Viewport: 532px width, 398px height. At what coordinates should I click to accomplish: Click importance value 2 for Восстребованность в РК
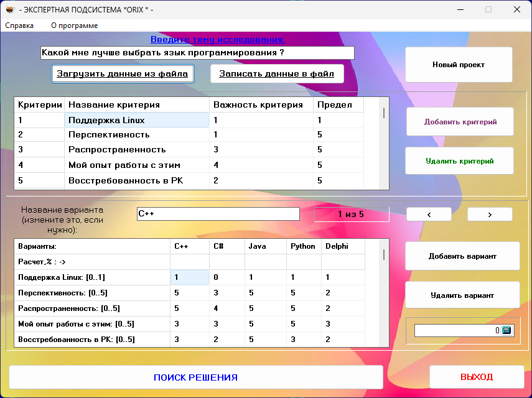[x=261, y=181]
